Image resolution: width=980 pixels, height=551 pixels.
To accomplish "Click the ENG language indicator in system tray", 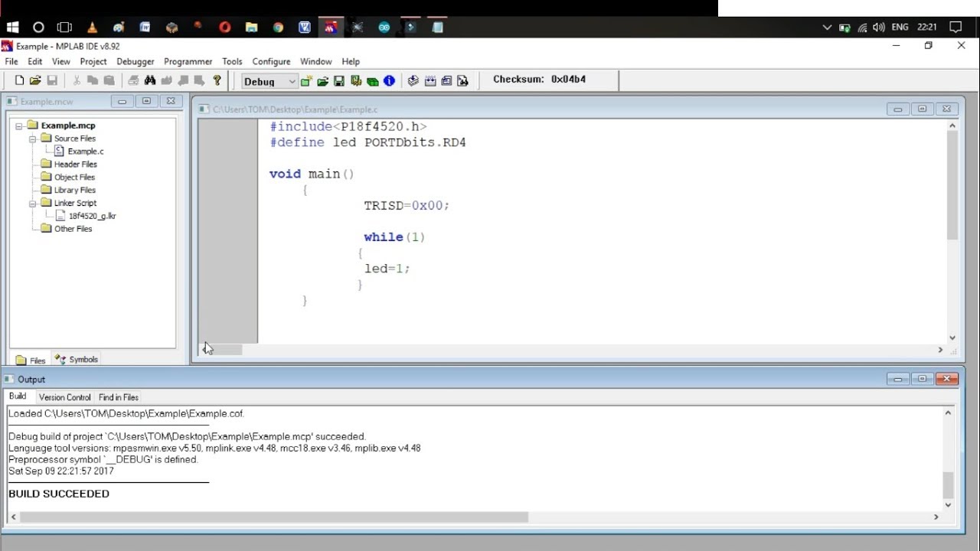I will pyautogui.click(x=900, y=27).
